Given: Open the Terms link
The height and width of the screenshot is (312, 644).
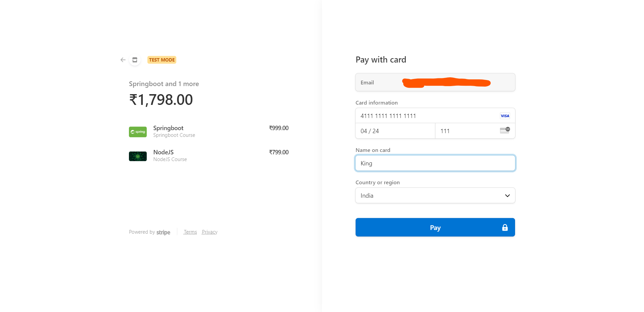Looking at the screenshot, I should click(x=190, y=232).
